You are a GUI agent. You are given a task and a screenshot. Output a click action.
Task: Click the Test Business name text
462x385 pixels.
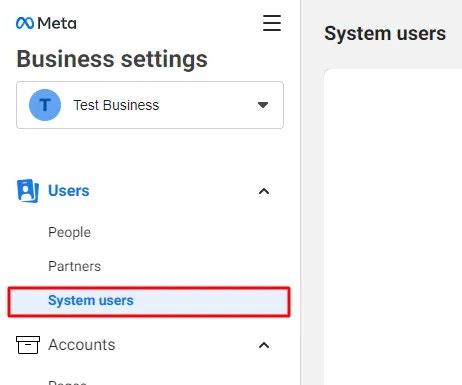point(116,105)
